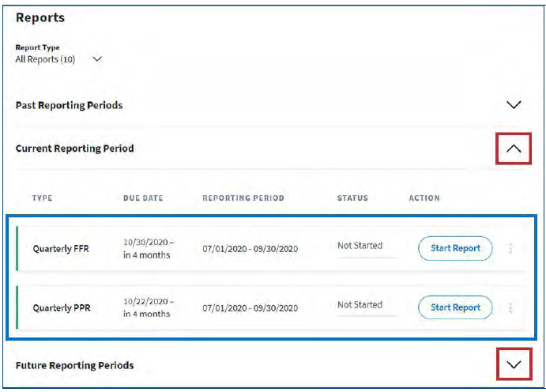The width and height of the screenshot is (546, 392).
Task: Open three-dot menu on Quarterly PPR row
Action: [510, 307]
